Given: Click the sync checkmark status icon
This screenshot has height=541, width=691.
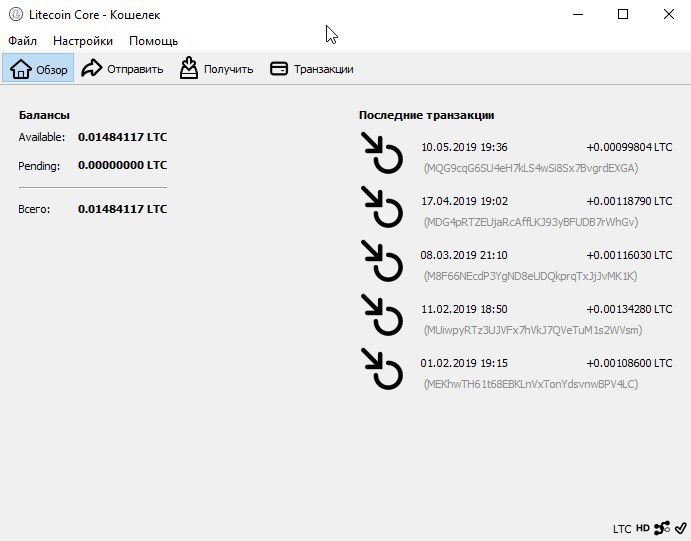Looking at the screenshot, I should coord(680,527).
